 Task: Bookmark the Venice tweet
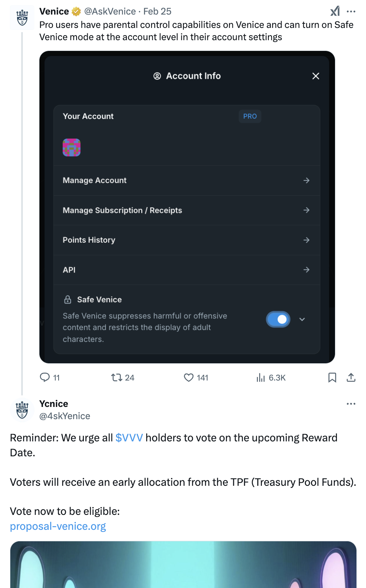click(332, 377)
